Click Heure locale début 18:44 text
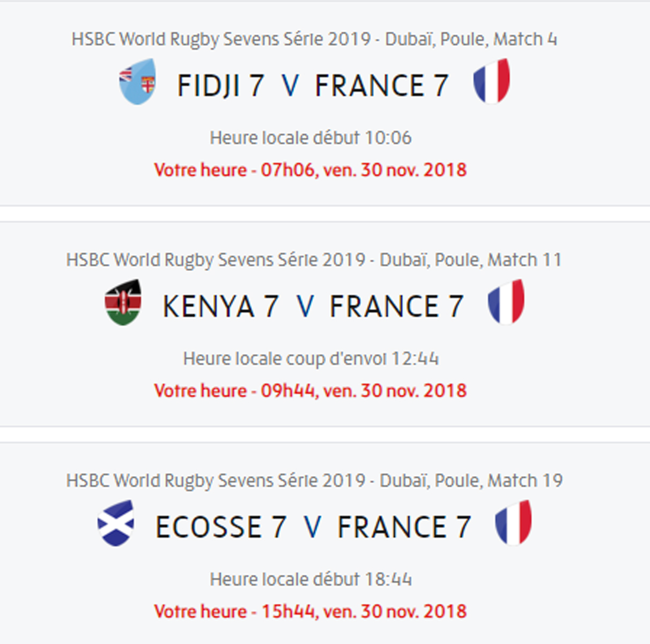The width and height of the screenshot is (650, 644). [x=311, y=579]
